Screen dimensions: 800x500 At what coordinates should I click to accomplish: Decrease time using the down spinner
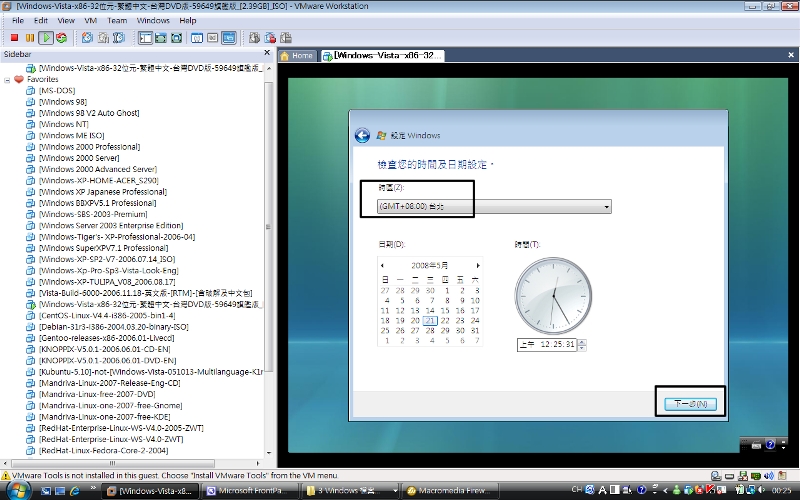point(582,348)
